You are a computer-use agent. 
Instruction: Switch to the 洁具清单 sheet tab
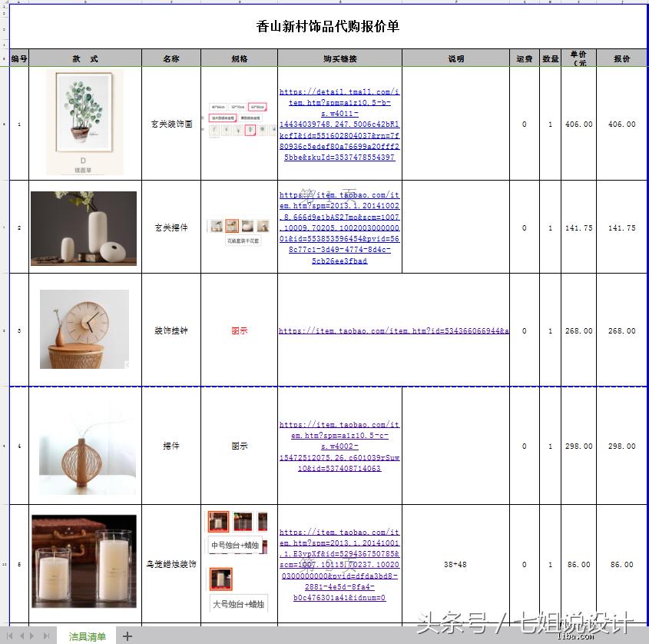[x=86, y=636]
